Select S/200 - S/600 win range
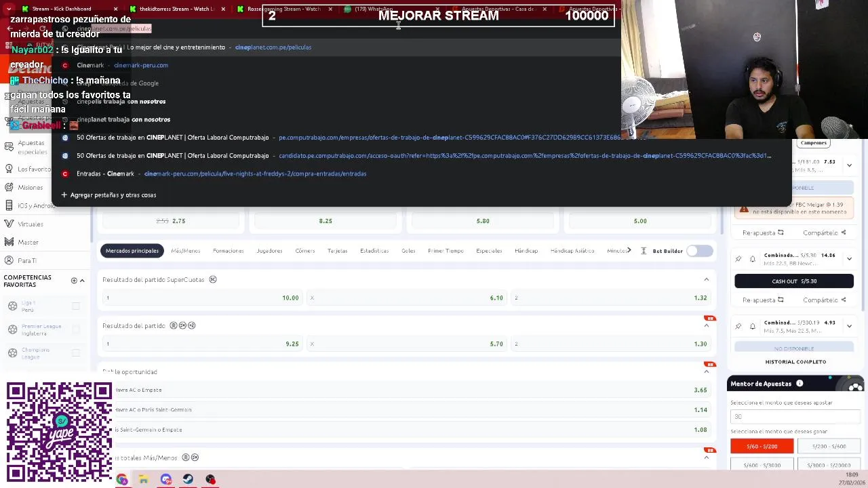868x488 pixels. coord(829,447)
